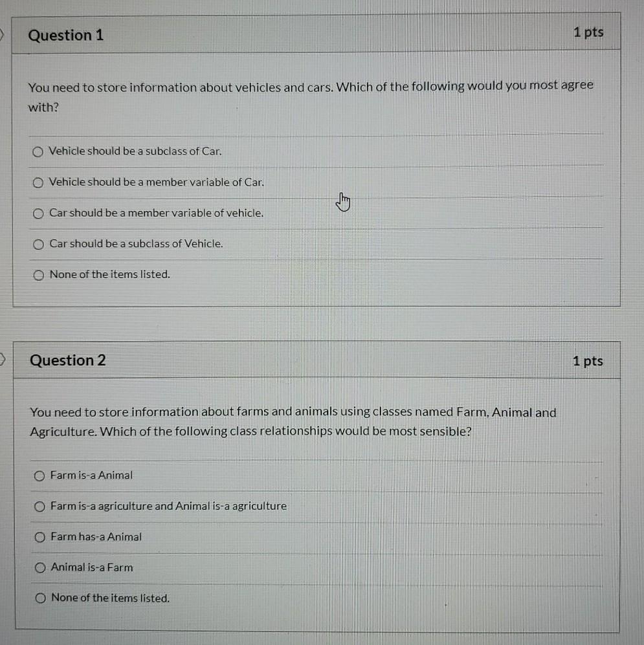Select "Vehicle should be a subclass of Car"
This screenshot has height=645, width=644.
[39, 151]
